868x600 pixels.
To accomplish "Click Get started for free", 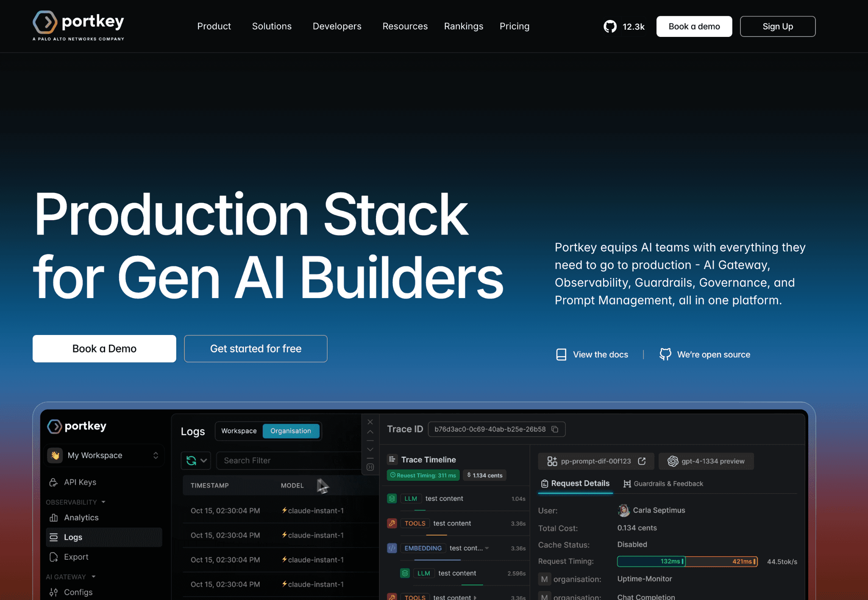I will click(x=256, y=349).
